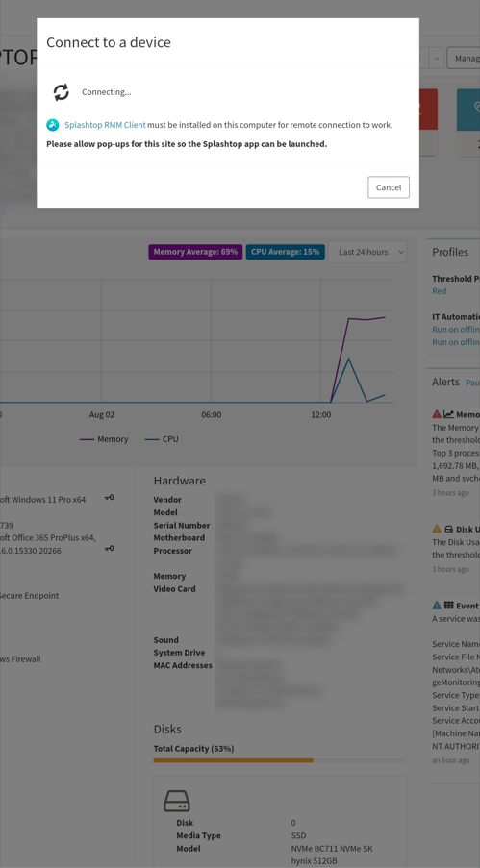This screenshot has height=868, width=480.
Task: Open the first Run on offline automation link
Action: pyautogui.click(x=456, y=330)
